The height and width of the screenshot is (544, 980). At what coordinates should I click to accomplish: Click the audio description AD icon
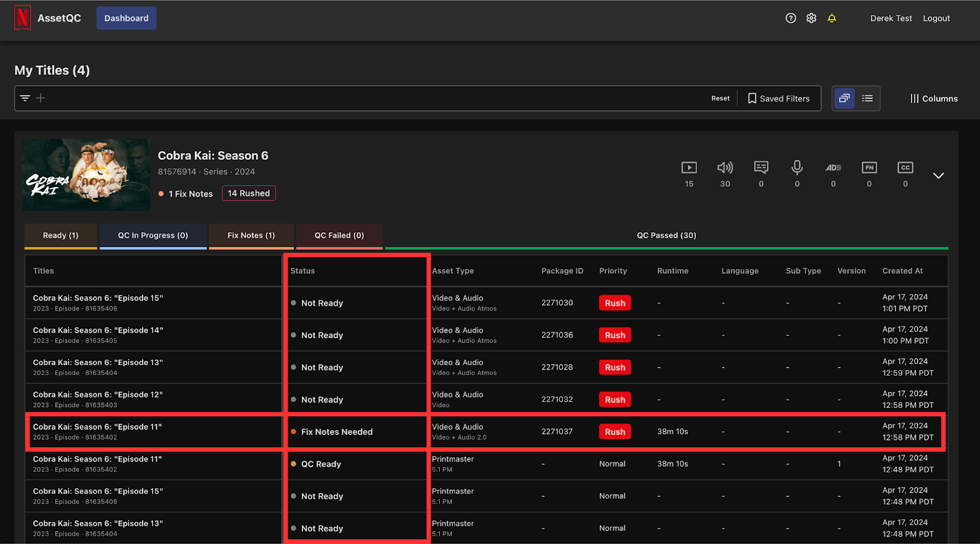click(833, 167)
